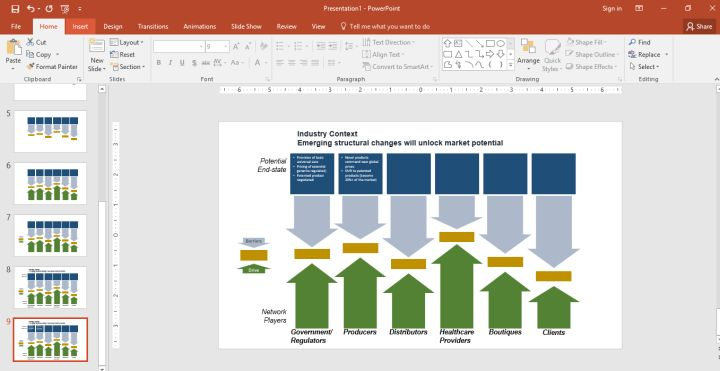Click the Start From Beginning slideshow icon
The image size is (720, 371).
(65, 9)
